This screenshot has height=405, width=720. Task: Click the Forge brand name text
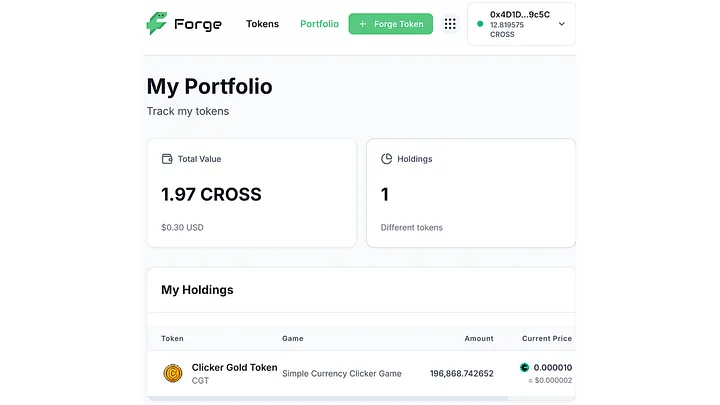pyautogui.click(x=198, y=24)
